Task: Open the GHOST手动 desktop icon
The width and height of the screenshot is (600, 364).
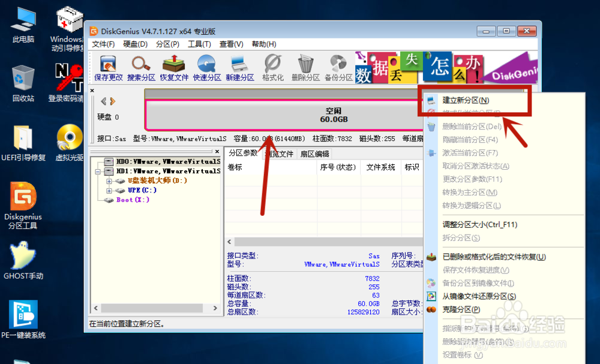Action: pos(23,261)
